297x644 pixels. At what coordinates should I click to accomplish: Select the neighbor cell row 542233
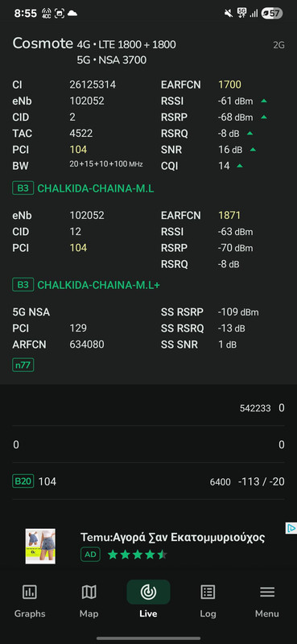pyautogui.click(x=148, y=408)
